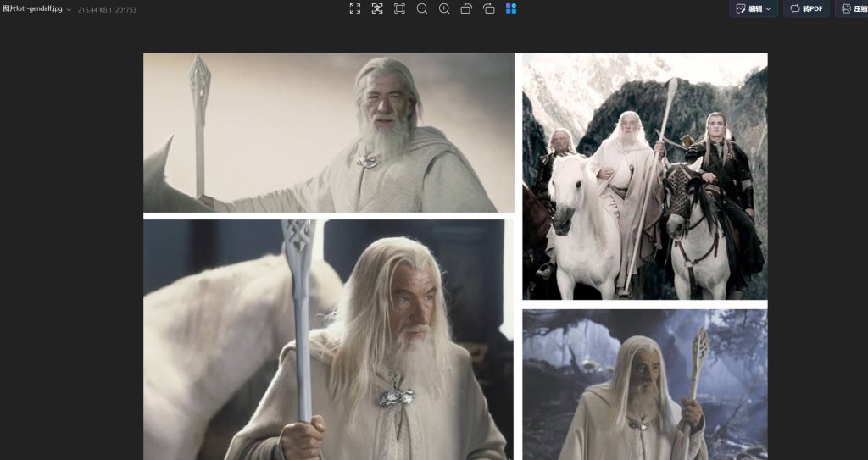Click the 图片lotr-gendalf.jpg file title
Image resolution: width=868 pixels, height=460 pixels.
tap(32, 8)
